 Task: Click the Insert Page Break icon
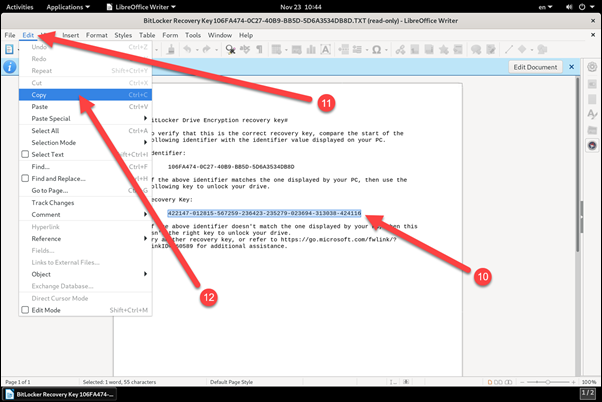tap(344, 50)
